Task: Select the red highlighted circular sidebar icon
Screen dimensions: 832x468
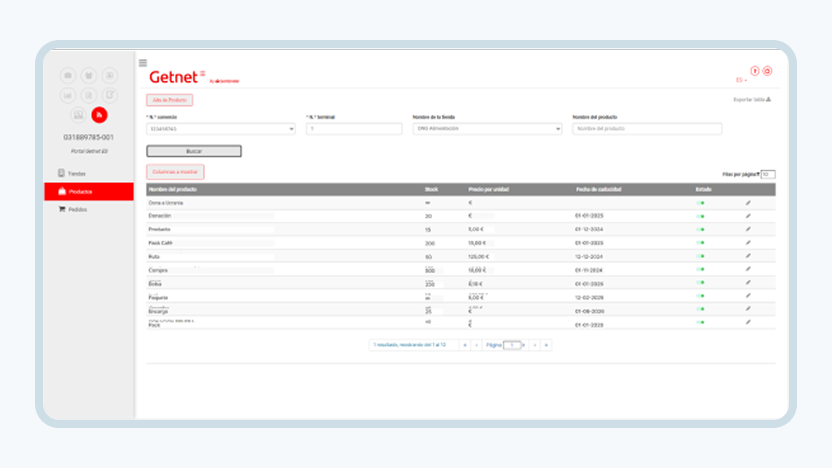Action: click(x=99, y=115)
